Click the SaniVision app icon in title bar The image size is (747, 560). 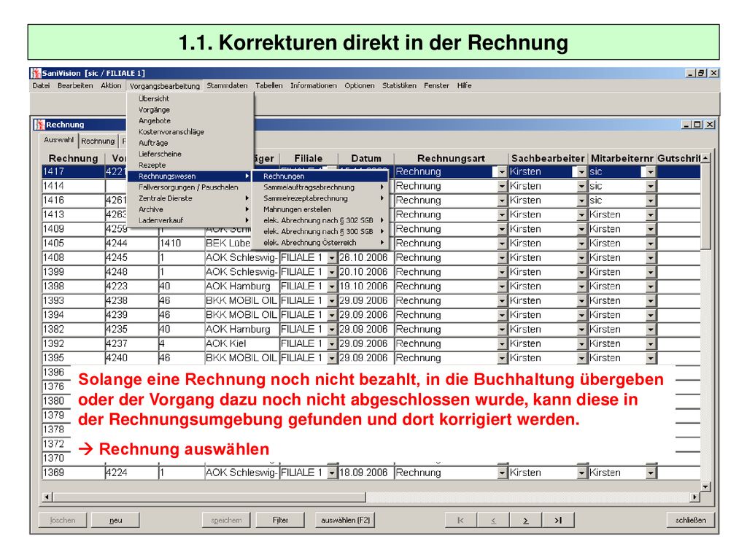[36, 73]
